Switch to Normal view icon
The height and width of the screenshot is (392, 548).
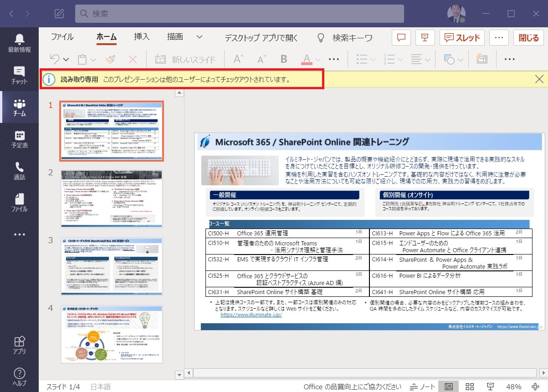449,387
